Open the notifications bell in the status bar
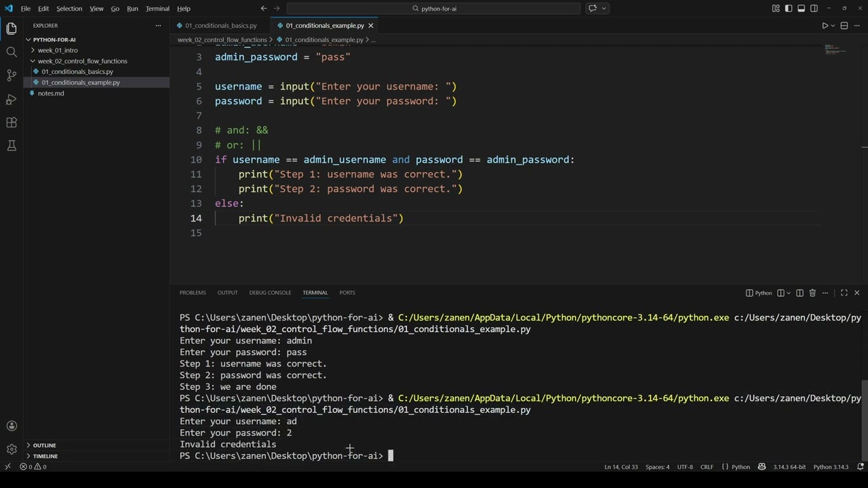 coord(861,467)
